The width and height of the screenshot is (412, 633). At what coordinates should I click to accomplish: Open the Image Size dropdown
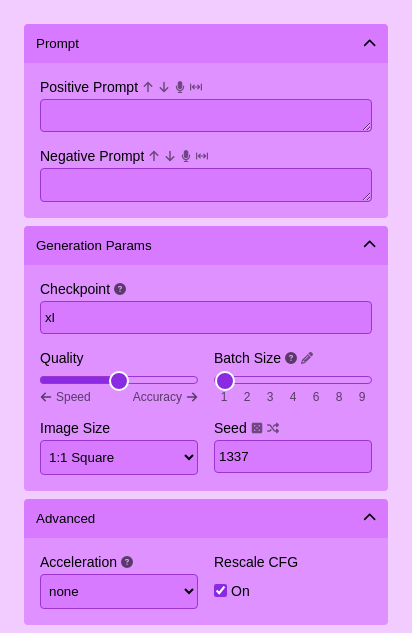pyautogui.click(x=119, y=457)
